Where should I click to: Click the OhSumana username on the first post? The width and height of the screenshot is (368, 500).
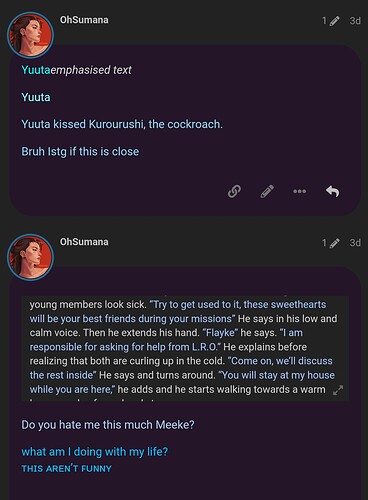point(84,20)
